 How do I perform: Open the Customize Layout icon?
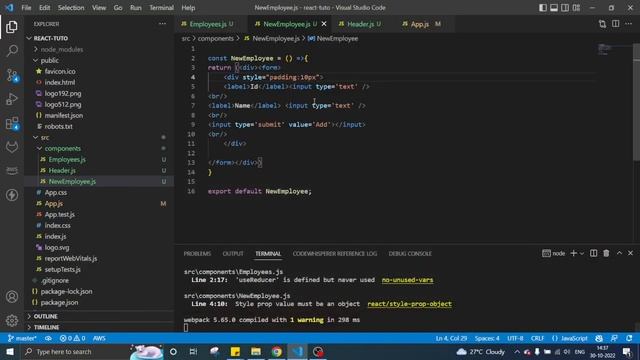point(576,8)
